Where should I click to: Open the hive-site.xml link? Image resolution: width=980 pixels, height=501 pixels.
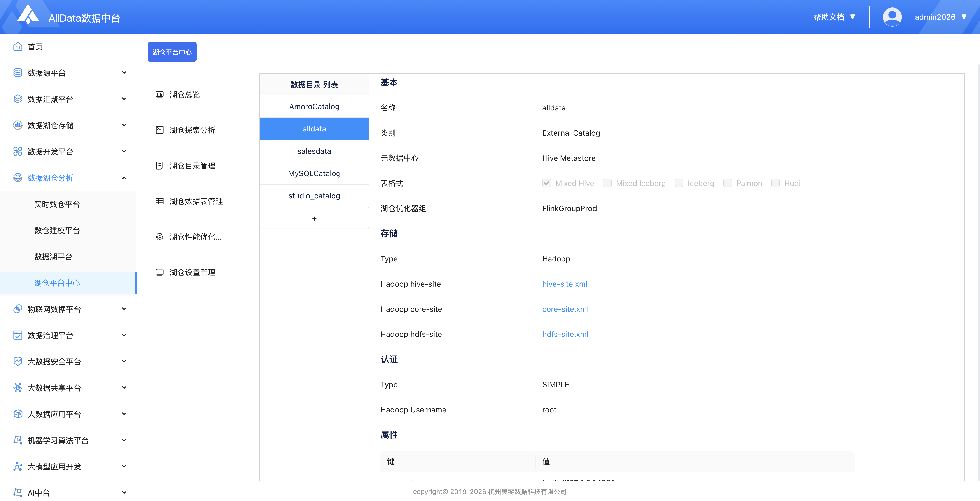[565, 284]
